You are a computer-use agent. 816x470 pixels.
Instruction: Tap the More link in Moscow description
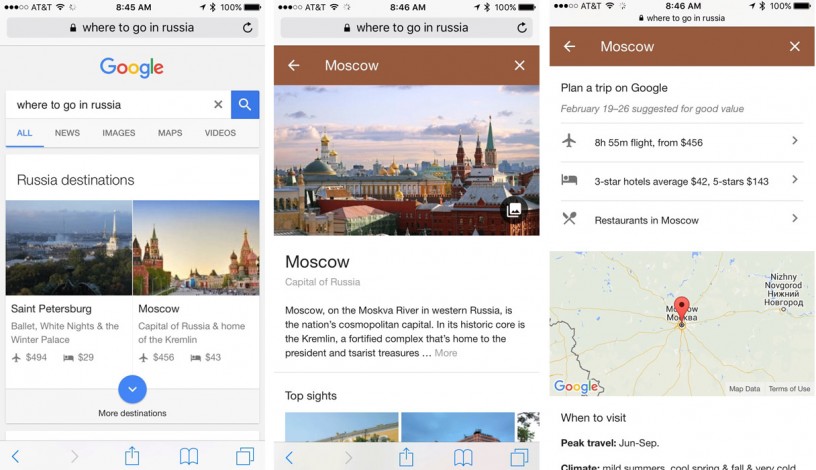[x=446, y=353]
